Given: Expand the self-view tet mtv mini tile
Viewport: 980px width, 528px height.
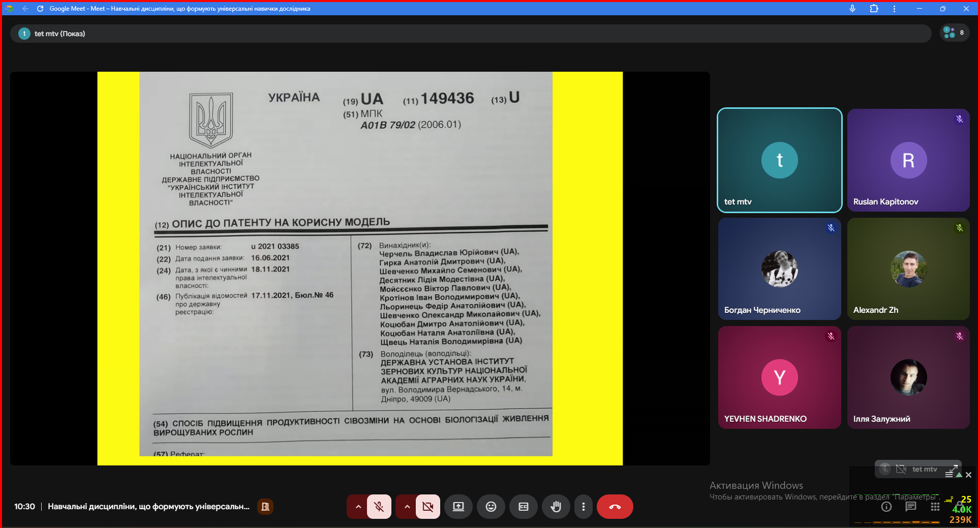Looking at the screenshot, I should 954,468.
